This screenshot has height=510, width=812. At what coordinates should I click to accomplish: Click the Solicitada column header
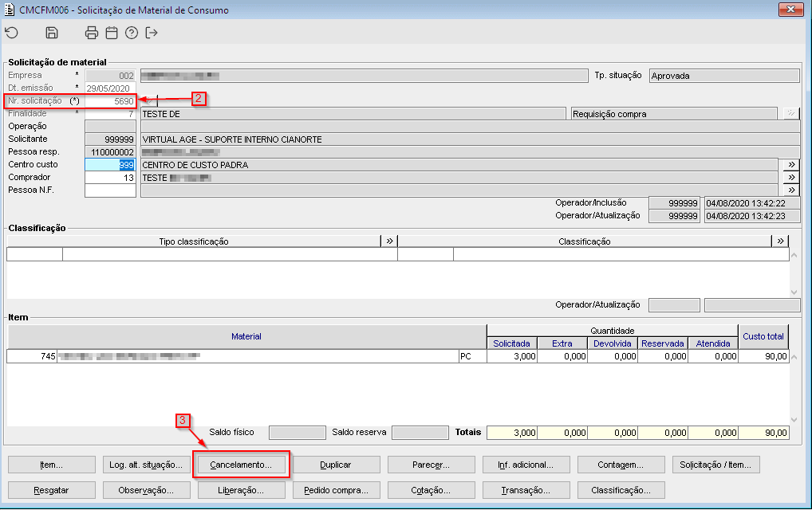click(x=511, y=343)
